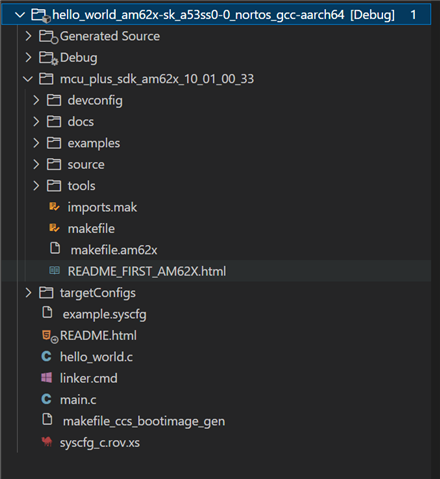Select the targetConfigs folder name

coord(98,293)
